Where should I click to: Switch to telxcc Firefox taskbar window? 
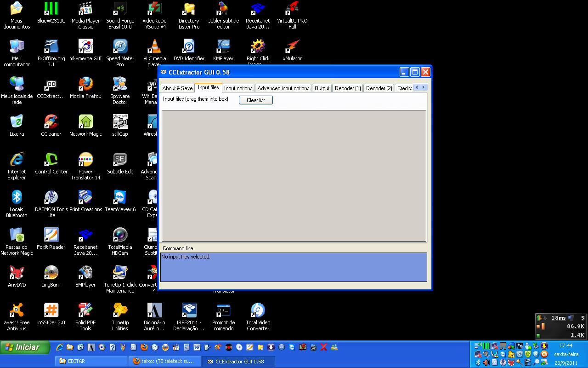[x=165, y=361]
